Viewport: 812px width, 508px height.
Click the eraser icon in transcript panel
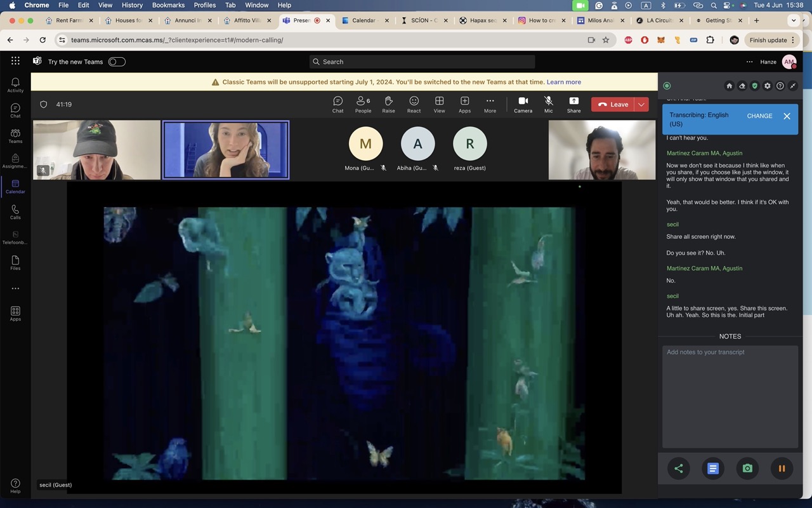pos(742,86)
